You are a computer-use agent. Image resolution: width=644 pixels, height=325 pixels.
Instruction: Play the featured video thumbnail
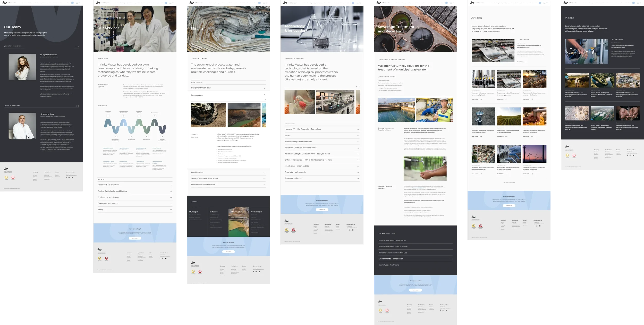coord(586,52)
